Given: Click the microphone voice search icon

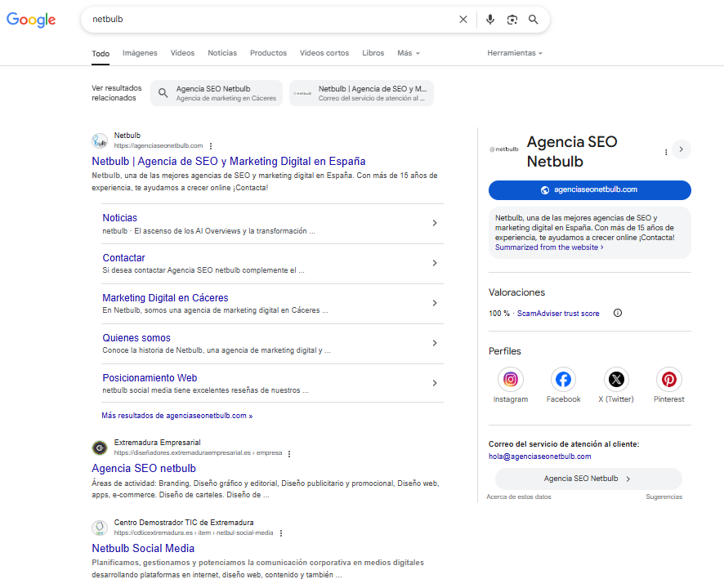Looking at the screenshot, I should pos(489,19).
